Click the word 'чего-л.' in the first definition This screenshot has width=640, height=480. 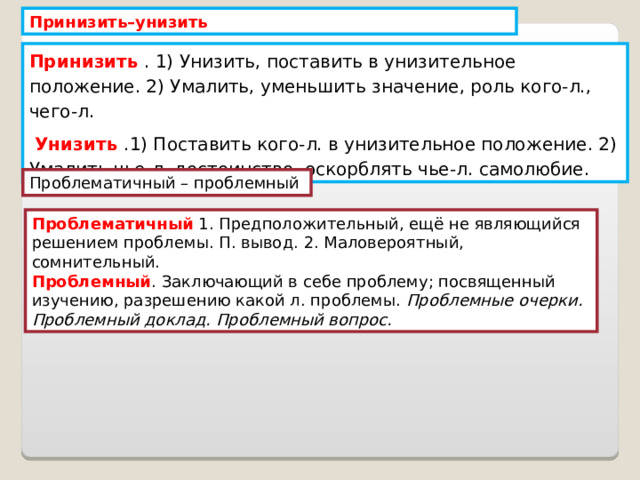[62, 111]
